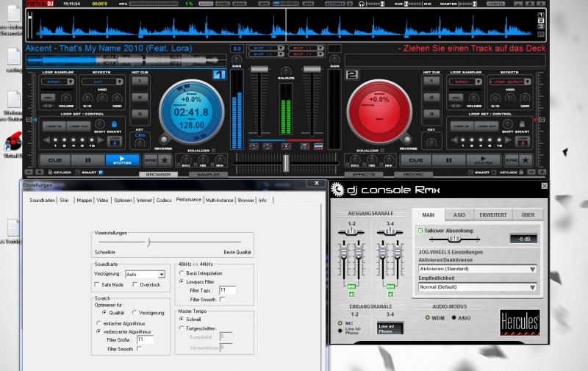Click the deck 2 Stutter play button
This screenshot has width=588, height=371.
pyautogui.click(x=483, y=160)
